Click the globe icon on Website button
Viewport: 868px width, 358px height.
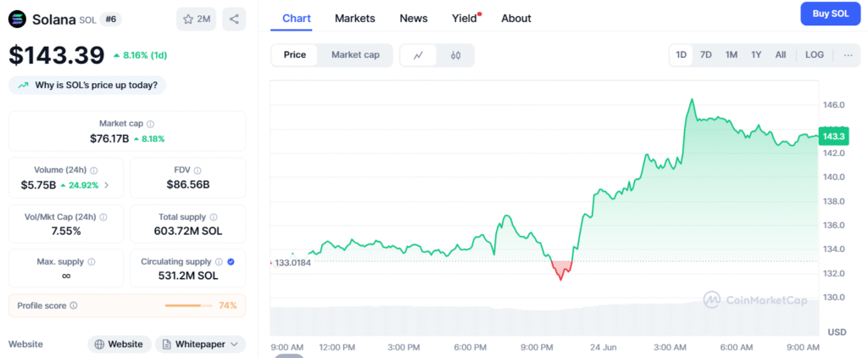[100, 344]
